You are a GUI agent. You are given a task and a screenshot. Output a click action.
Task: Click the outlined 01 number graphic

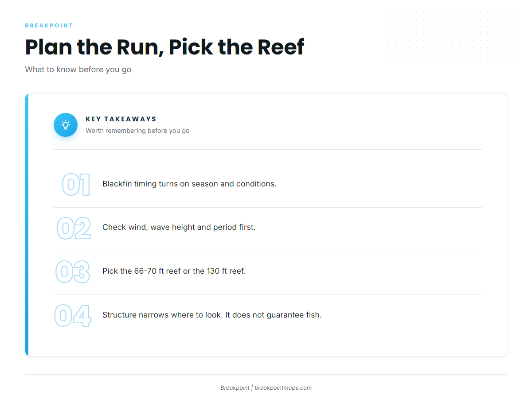pyautogui.click(x=76, y=185)
